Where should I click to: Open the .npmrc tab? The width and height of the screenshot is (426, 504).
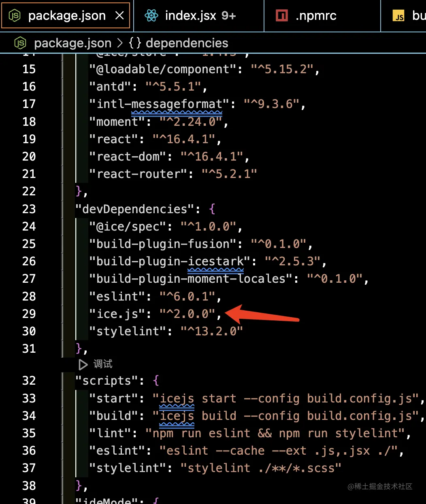point(322,16)
